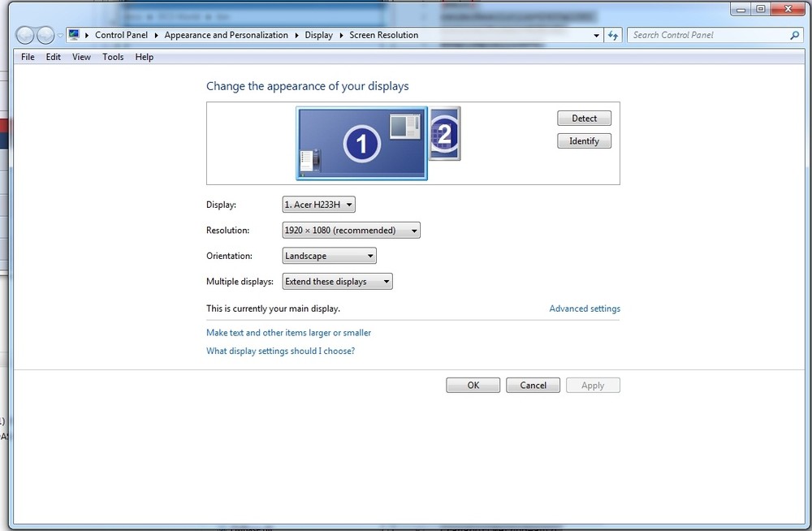812x531 pixels.
Task: Maximize the Screen Resolution window
Action: click(x=761, y=9)
